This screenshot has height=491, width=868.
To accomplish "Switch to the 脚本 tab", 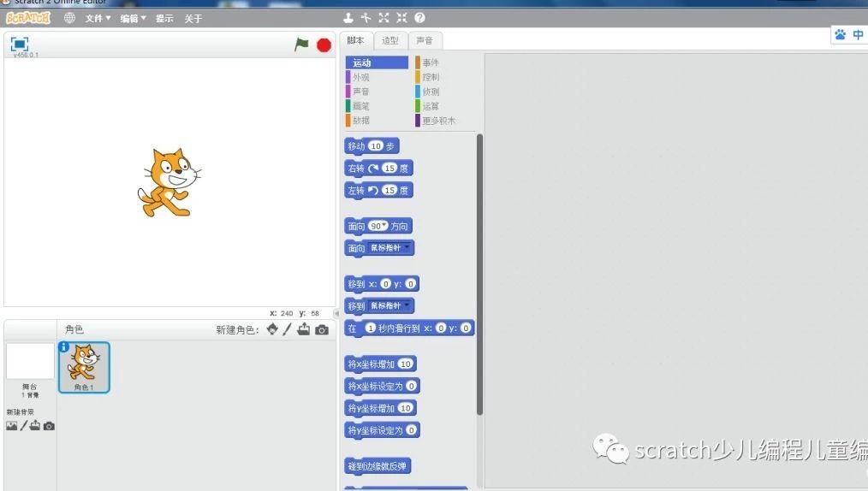I will 355,40.
